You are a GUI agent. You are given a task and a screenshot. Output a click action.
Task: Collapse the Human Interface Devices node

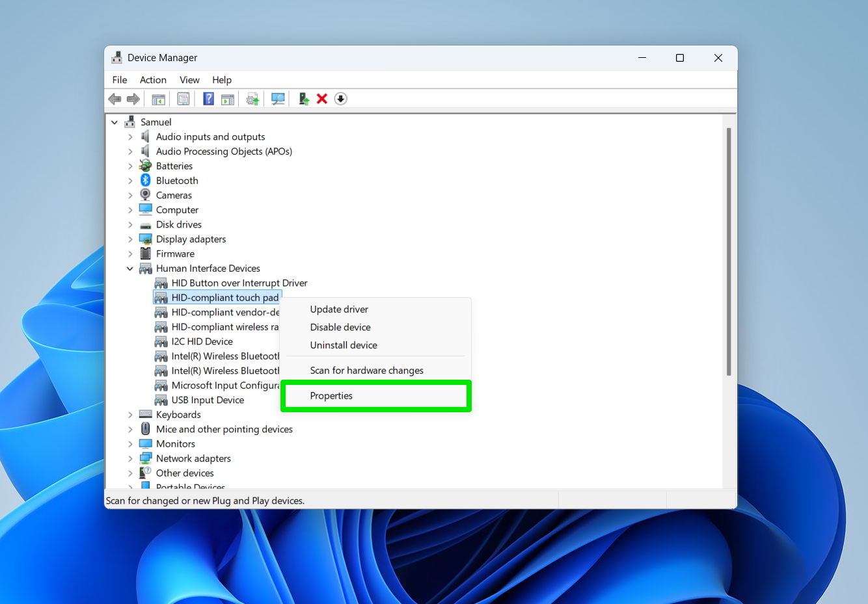pyautogui.click(x=130, y=269)
